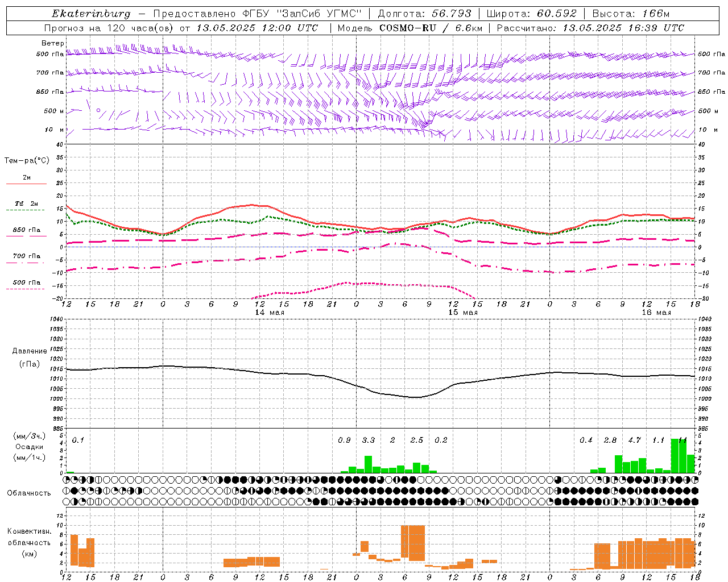Click the '16 мая' date label
The width and height of the screenshot is (728, 582).
click(x=656, y=313)
